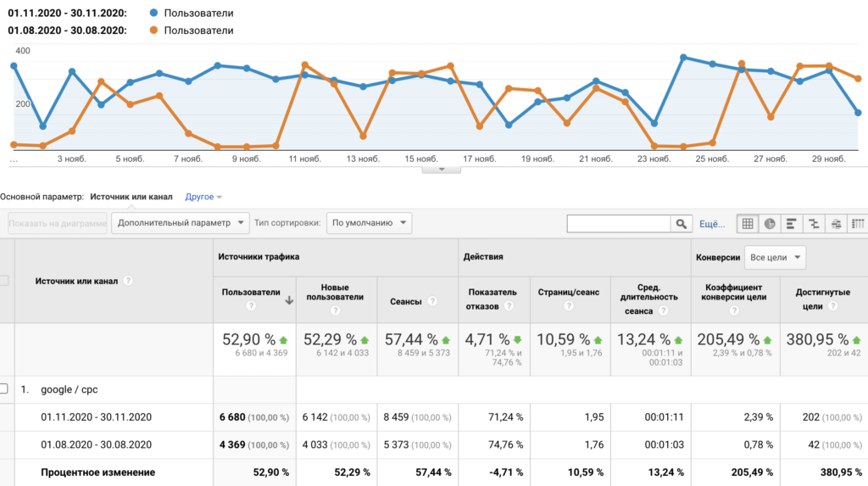Viewport: 868px width, 486px height.
Task: Expand the По умолчанию sort type dropdown
Action: coord(369,223)
